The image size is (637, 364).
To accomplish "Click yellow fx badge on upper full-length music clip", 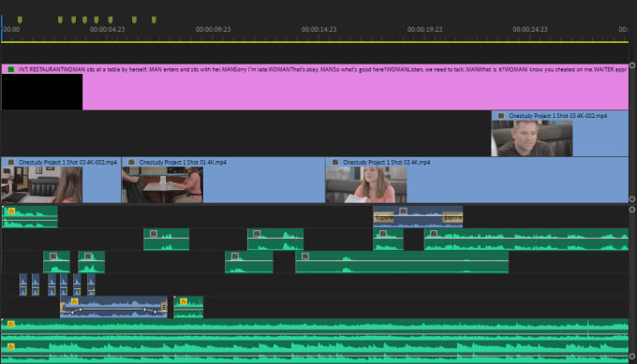I will click(11, 324).
